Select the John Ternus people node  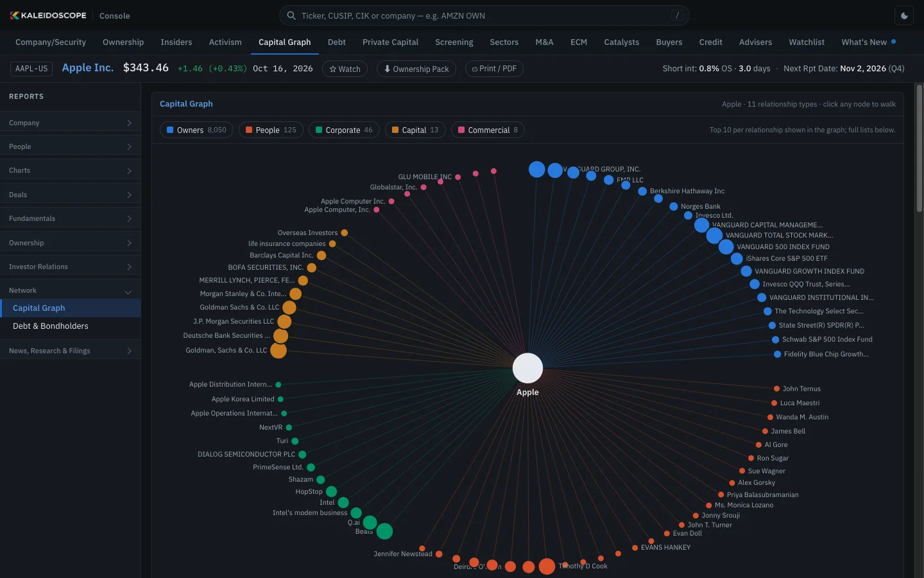pyautogui.click(x=777, y=389)
